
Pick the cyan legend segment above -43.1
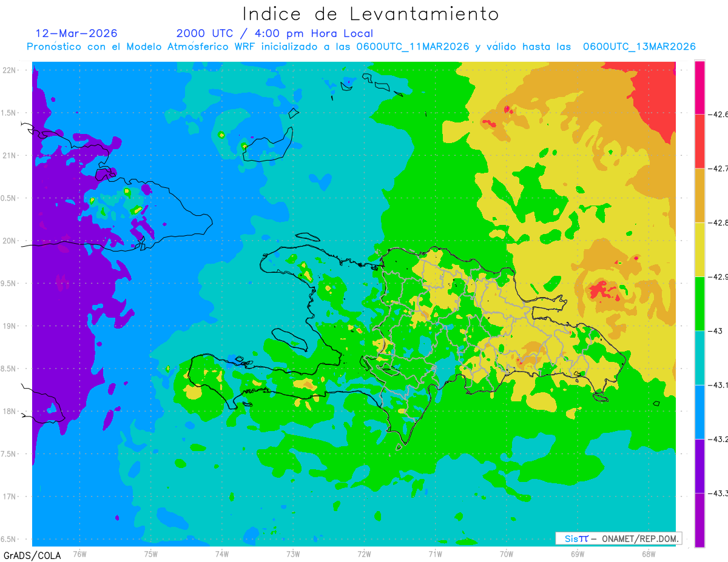click(x=699, y=358)
